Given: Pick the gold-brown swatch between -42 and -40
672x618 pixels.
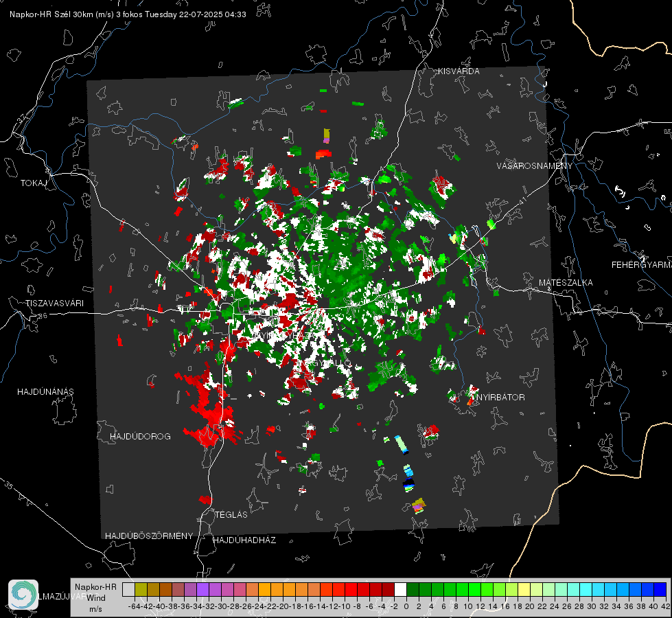Looking at the screenshot, I should click(x=153, y=589).
